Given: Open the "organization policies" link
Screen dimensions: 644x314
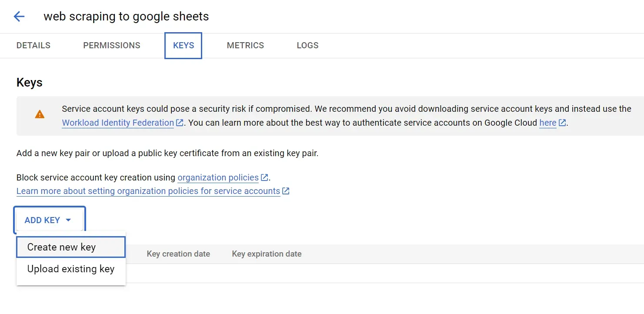Looking at the screenshot, I should 218,177.
